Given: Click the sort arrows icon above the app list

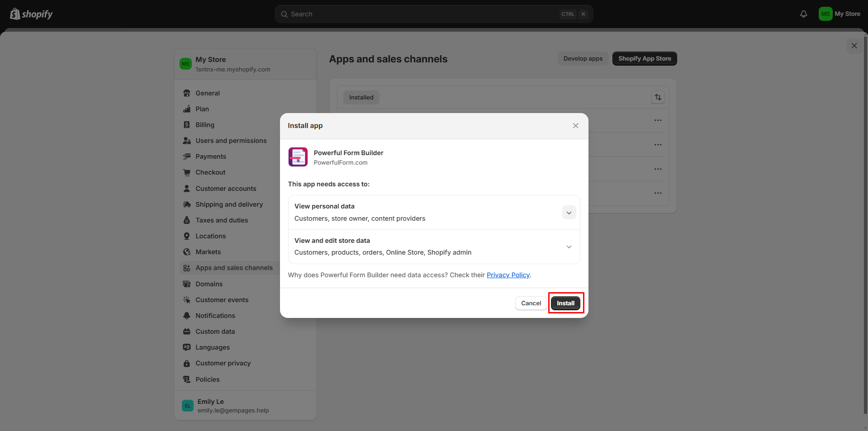Looking at the screenshot, I should [x=658, y=97].
